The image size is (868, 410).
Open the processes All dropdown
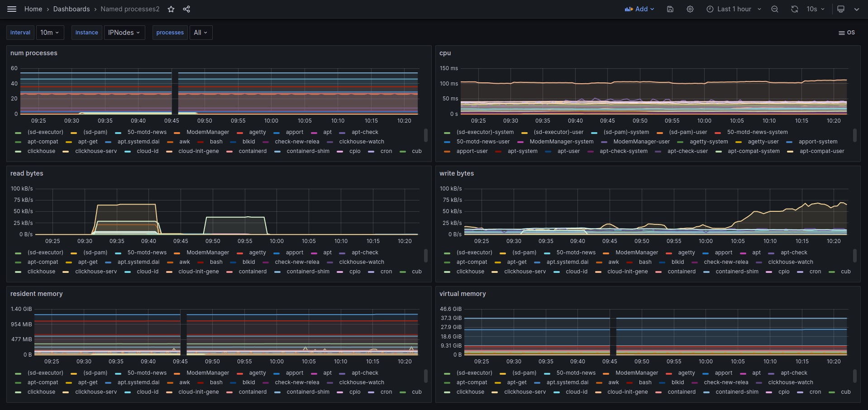200,33
